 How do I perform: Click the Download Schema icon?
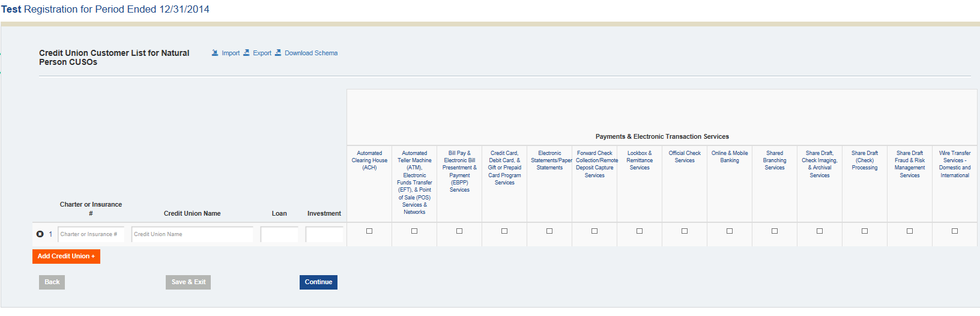[278, 53]
